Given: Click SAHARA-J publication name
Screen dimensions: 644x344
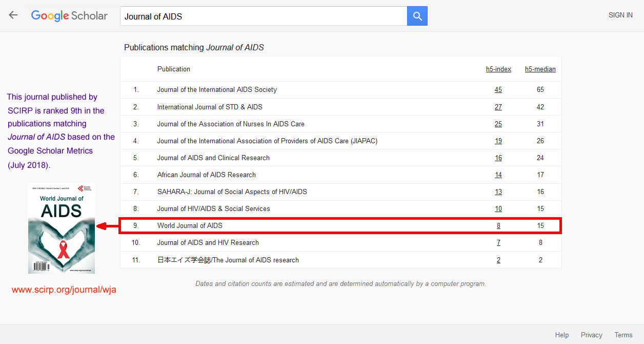Looking at the screenshot, I should point(232,192).
